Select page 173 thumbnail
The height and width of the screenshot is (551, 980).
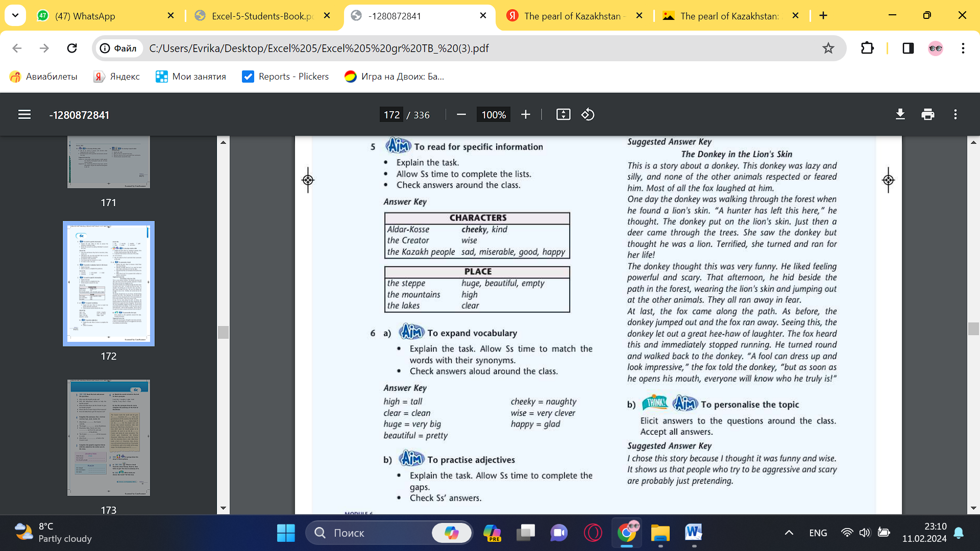coord(109,437)
